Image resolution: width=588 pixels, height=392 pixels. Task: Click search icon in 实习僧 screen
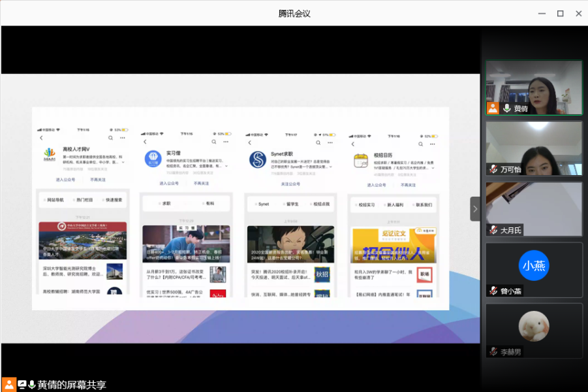[x=214, y=142]
